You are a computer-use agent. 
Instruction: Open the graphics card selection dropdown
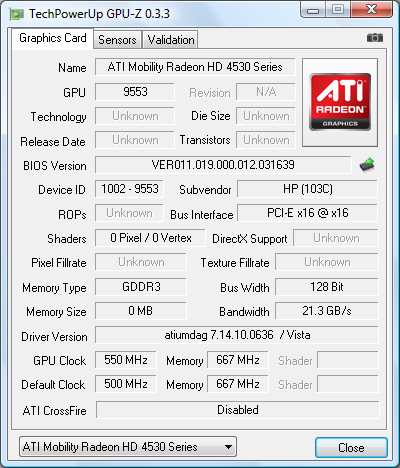click(128, 446)
